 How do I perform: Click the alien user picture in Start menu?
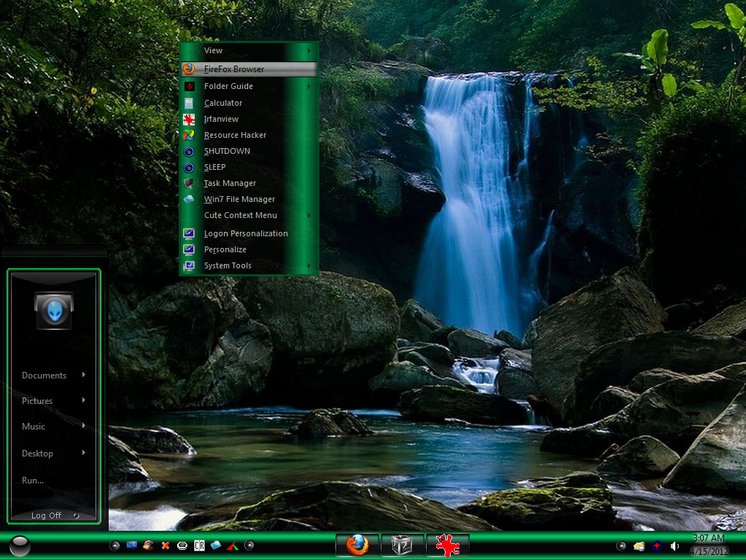(54, 310)
